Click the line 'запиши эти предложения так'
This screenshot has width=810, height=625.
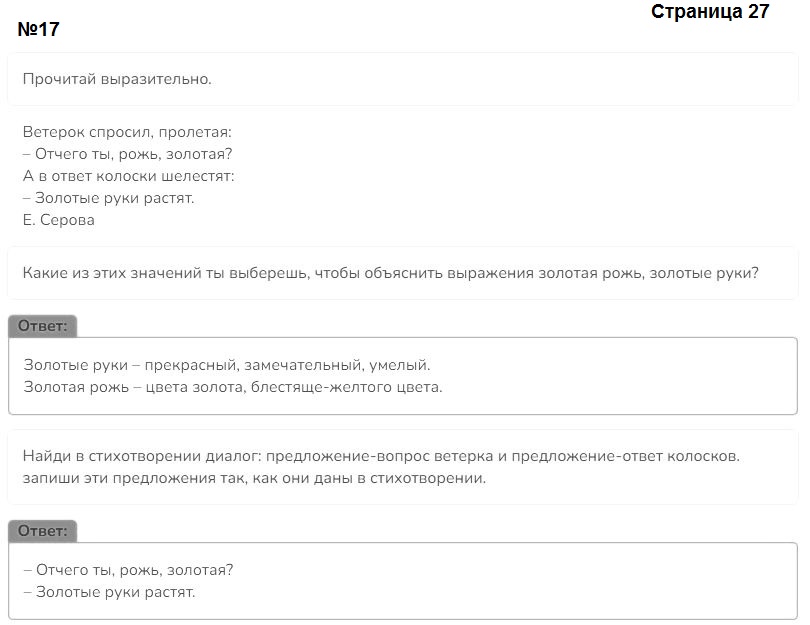click(x=254, y=478)
